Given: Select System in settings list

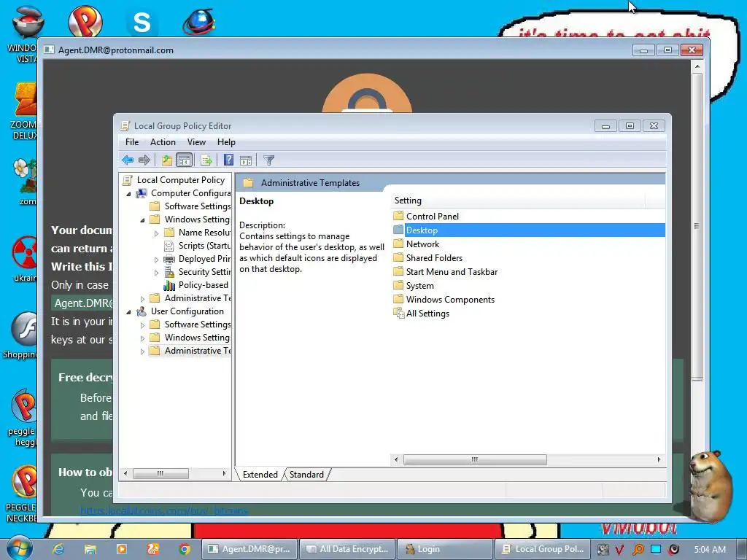Looking at the screenshot, I should 419,285.
